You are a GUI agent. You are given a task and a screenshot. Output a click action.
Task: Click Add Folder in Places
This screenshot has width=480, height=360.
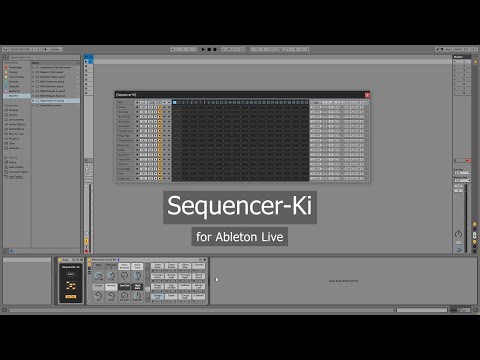15,177
